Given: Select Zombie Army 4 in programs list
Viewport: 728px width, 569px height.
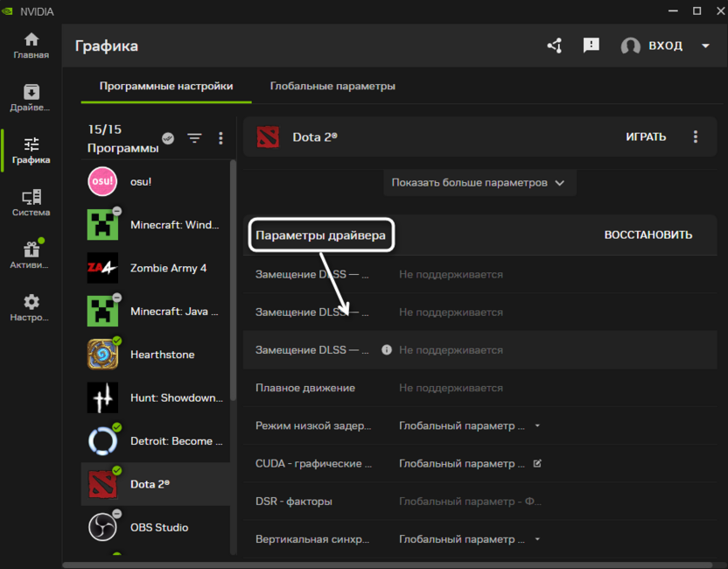Looking at the screenshot, I should coord(156,268).
